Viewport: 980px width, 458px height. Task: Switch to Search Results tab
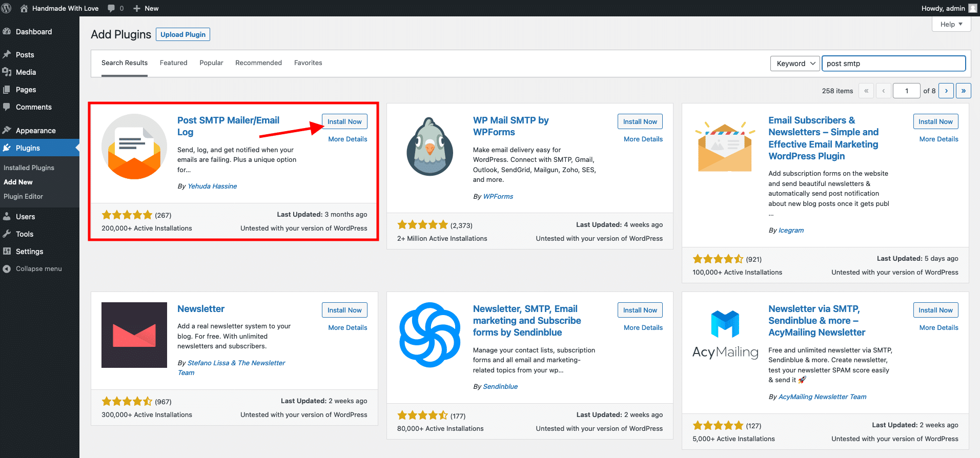click(125, 63)
